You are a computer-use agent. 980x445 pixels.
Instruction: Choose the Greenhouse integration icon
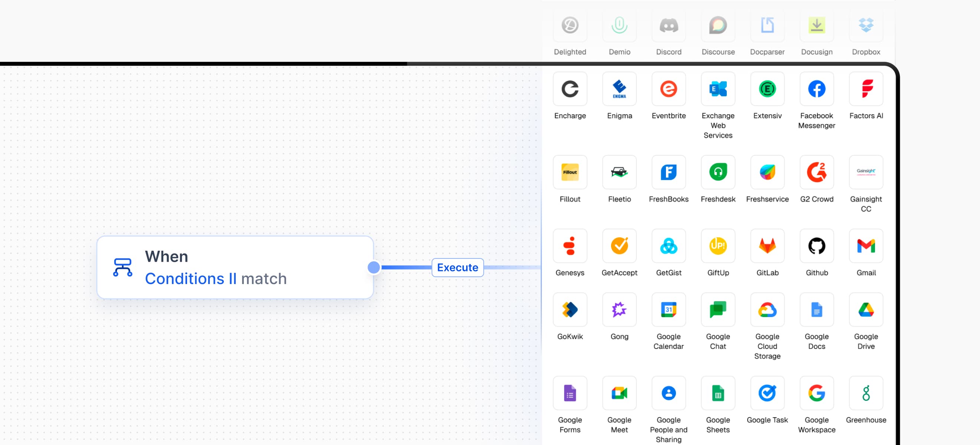click(866, 393)
